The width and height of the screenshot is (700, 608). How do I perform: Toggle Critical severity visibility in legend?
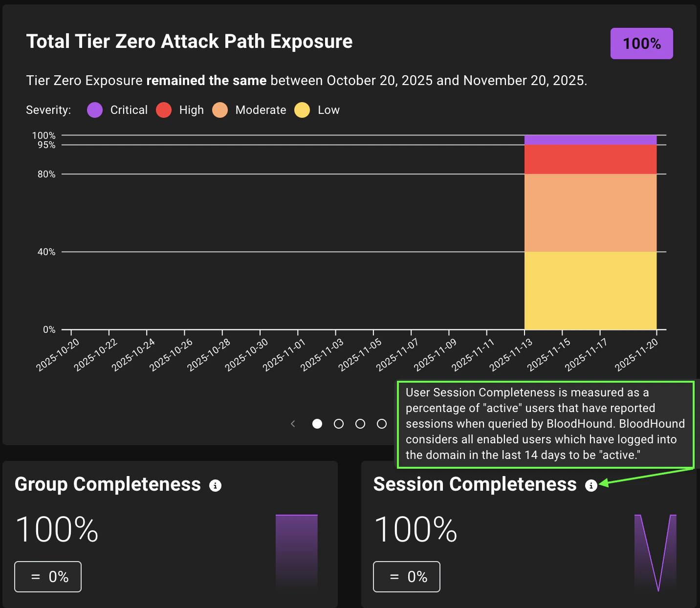94,110
